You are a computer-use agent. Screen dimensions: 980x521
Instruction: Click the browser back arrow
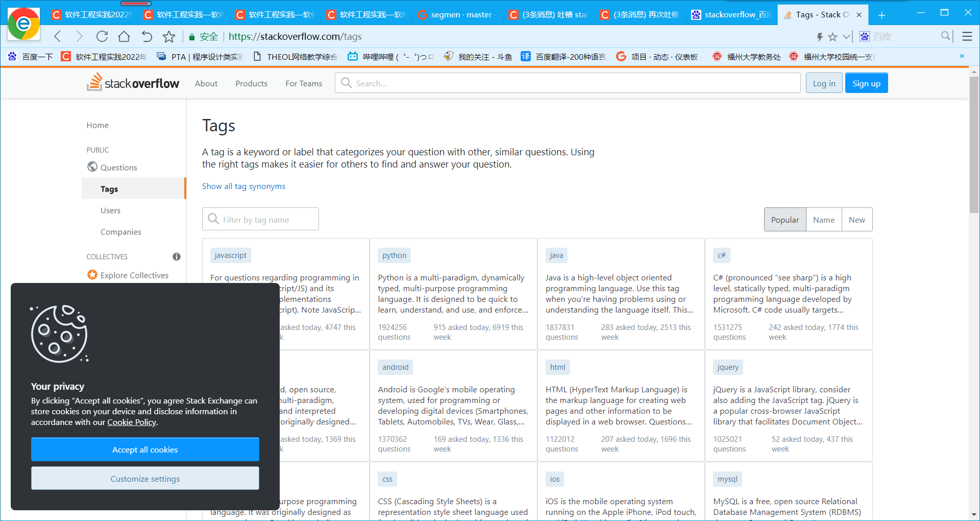pos(58,36)
